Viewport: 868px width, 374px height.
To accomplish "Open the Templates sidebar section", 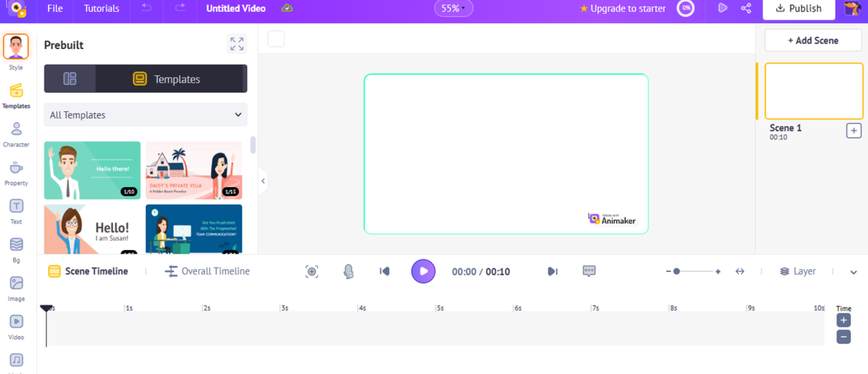I will click(x=16, y=96).
